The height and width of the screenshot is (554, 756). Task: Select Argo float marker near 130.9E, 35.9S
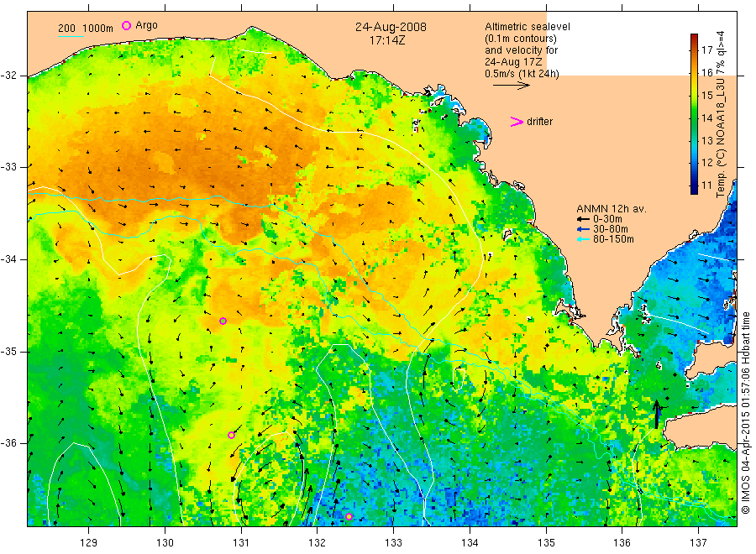point(232,435)
